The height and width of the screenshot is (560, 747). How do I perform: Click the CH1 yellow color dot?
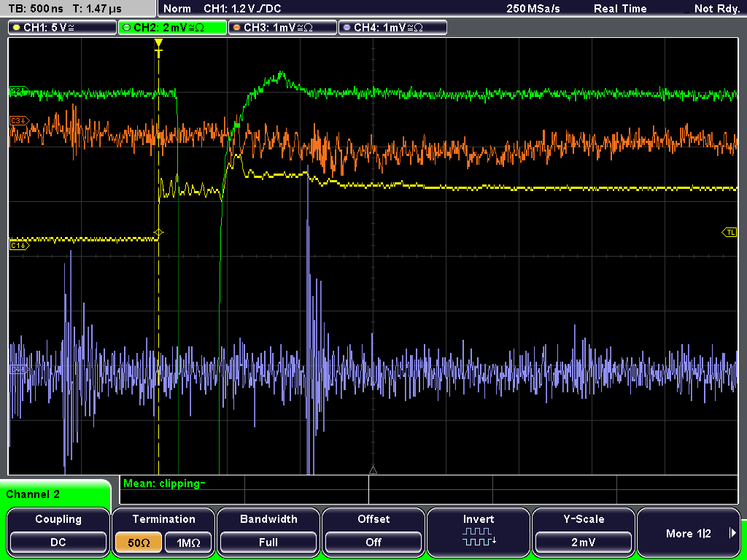[17, 28]
